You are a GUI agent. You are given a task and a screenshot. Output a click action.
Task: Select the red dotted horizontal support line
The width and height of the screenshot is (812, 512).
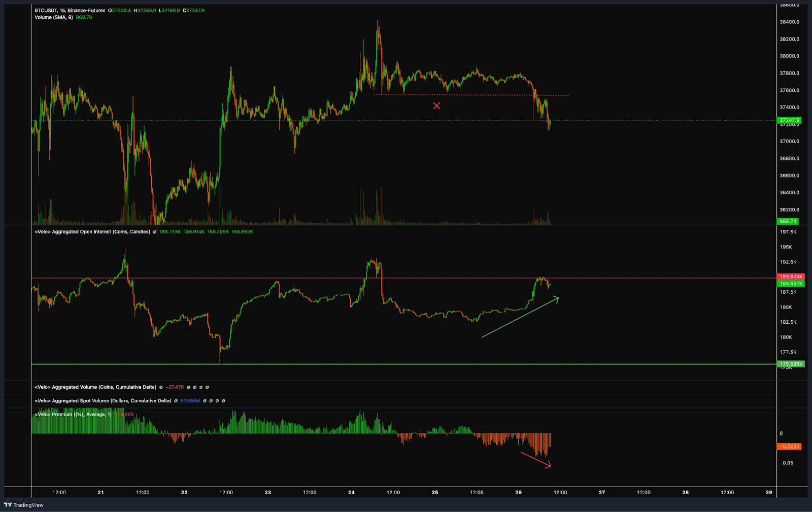point(471,95)
